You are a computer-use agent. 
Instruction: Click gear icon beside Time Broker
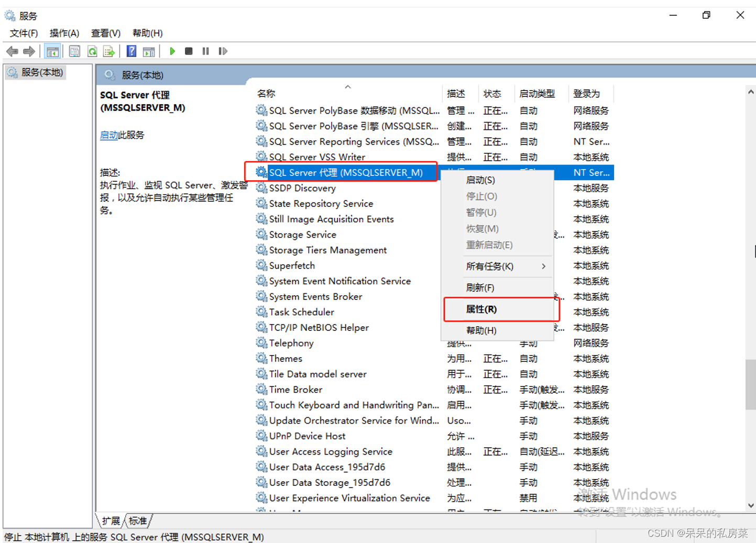click(x=261, y=389)
